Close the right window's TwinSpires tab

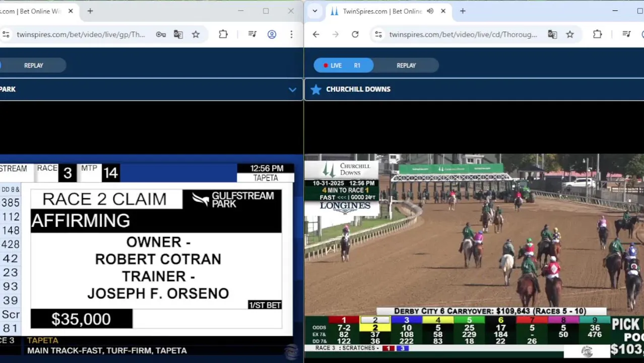click(443, 11)
